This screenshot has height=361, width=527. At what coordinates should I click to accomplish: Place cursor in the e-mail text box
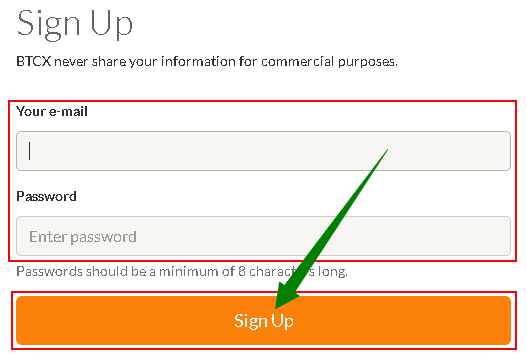[x=264, y=151]
